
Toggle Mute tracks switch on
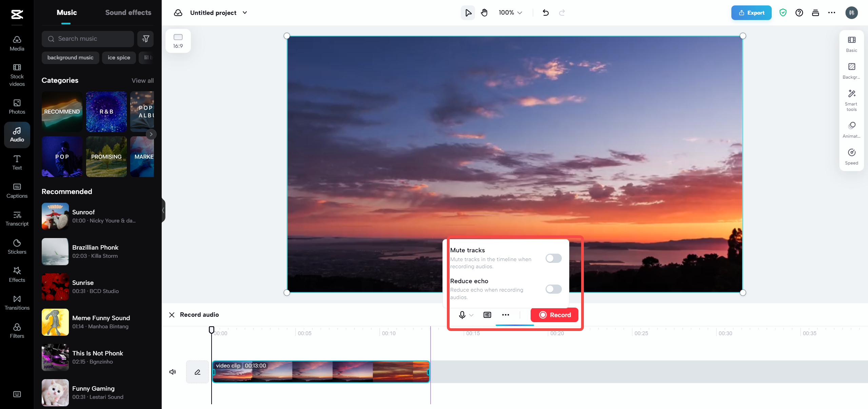pyautogui.click(x=554, y=258)
